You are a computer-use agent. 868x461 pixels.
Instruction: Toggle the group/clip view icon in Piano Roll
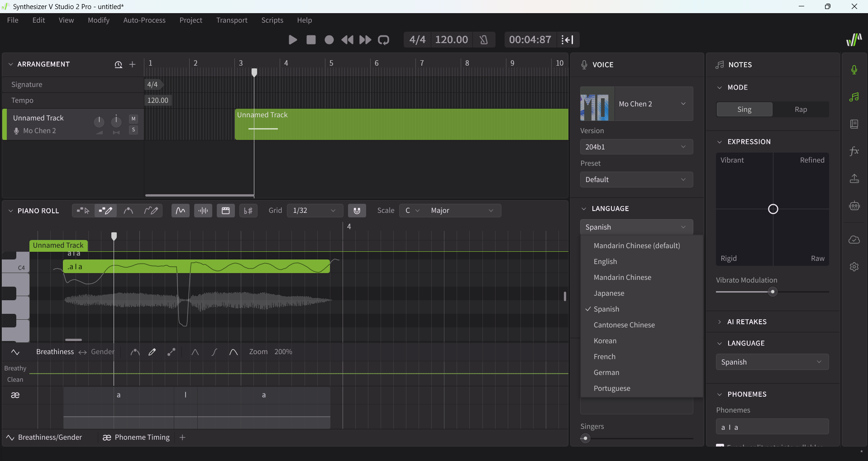[x=226, y=211]
